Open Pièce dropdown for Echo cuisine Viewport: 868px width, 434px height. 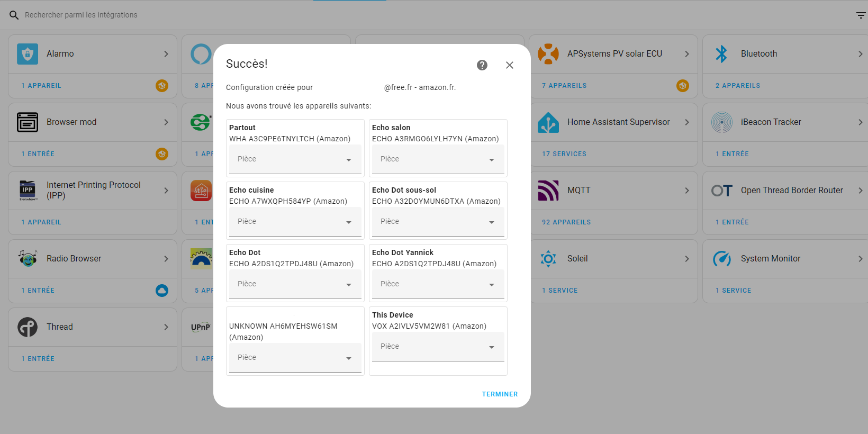(x=295, y=222)
